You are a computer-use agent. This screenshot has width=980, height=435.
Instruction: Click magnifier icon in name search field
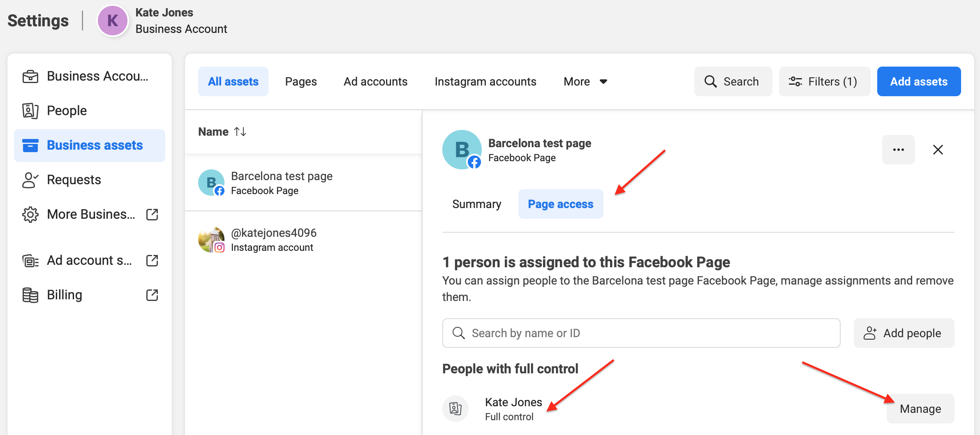458,333
